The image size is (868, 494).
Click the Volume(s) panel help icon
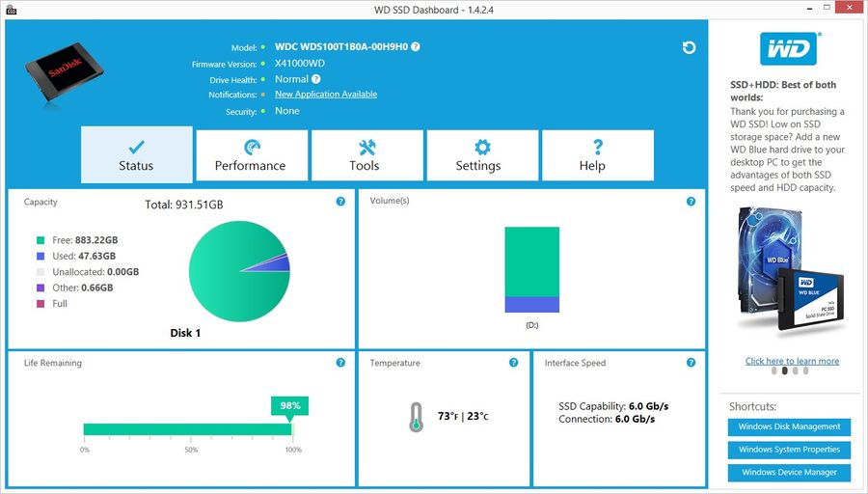pos(691,202)
